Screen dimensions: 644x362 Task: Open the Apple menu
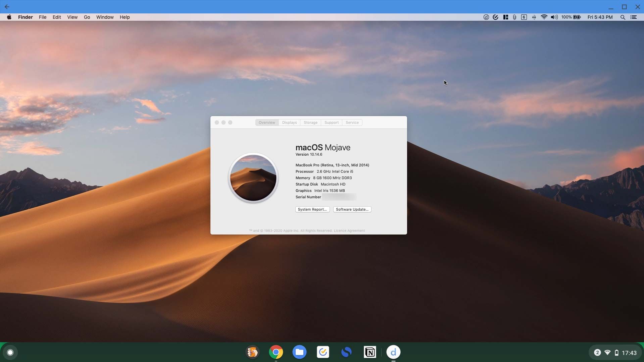click(9, 17)
